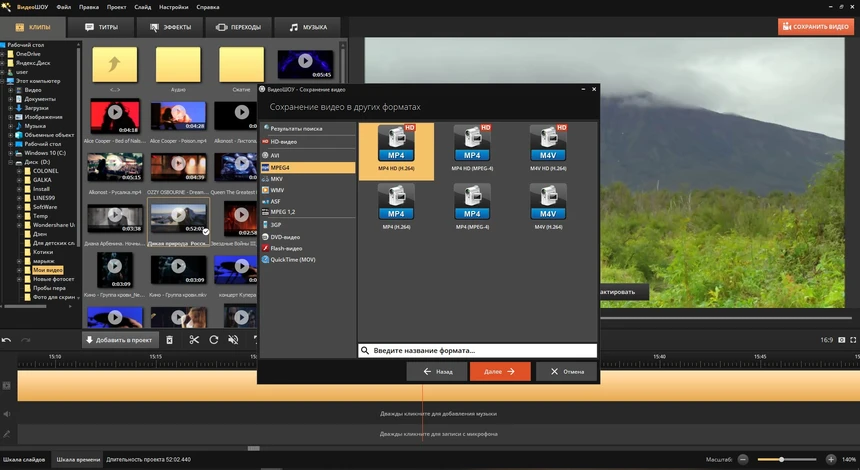860x470 pixels.
Task: Open the Клипы tab
Action: click(33, 27)
